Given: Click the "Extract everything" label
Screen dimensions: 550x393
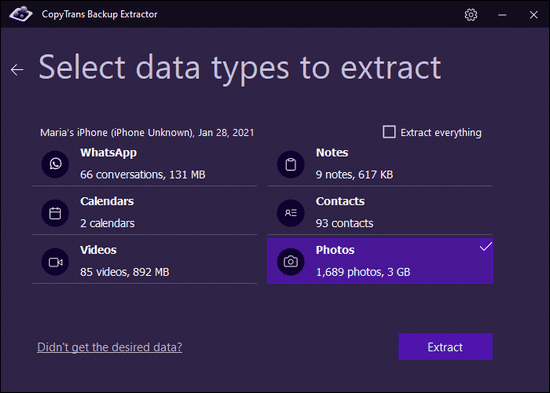Looking at the screenshot, I should tap(441, 133).
